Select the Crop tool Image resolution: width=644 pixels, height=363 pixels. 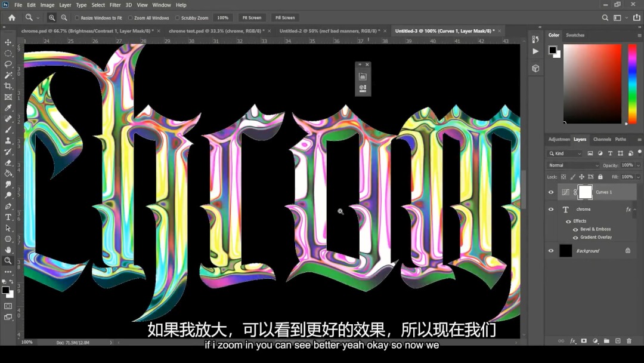[8, 86]
